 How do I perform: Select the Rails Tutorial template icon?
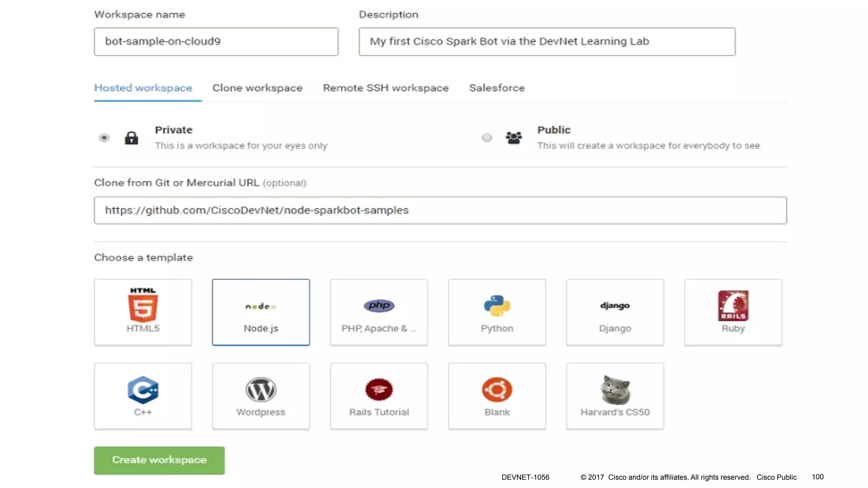pyautogui.click(x=379, y=390)
